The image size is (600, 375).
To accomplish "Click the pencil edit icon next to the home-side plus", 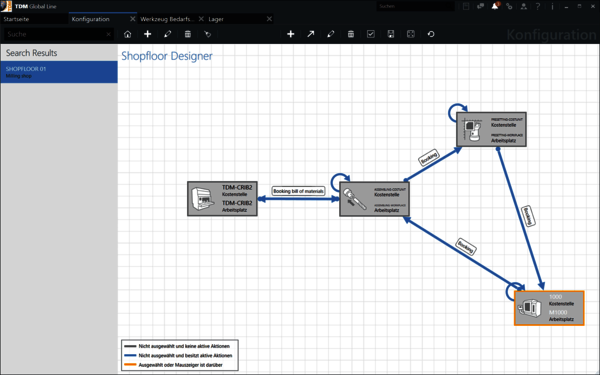I will point(168,34).
